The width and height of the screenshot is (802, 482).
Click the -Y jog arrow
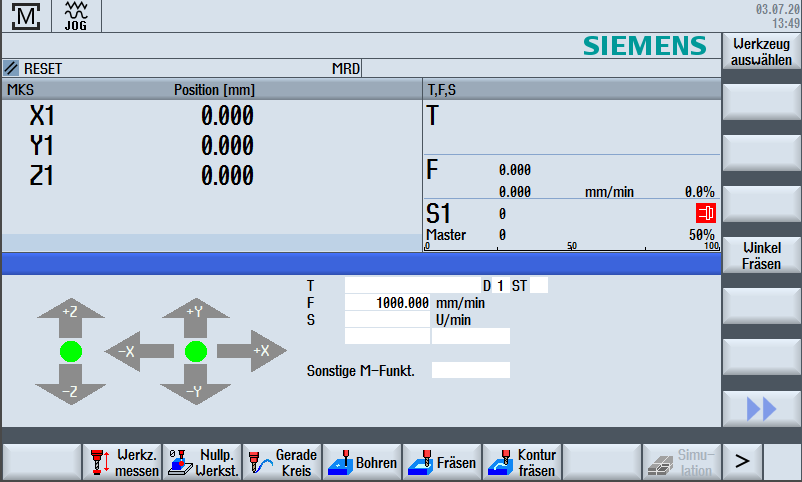(195, 385)
